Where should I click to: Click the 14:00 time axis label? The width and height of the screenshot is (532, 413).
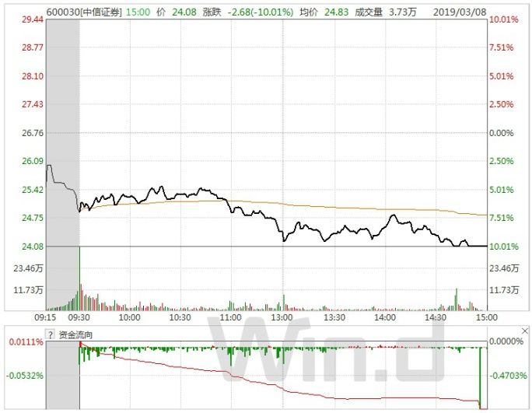pos(385,317)
